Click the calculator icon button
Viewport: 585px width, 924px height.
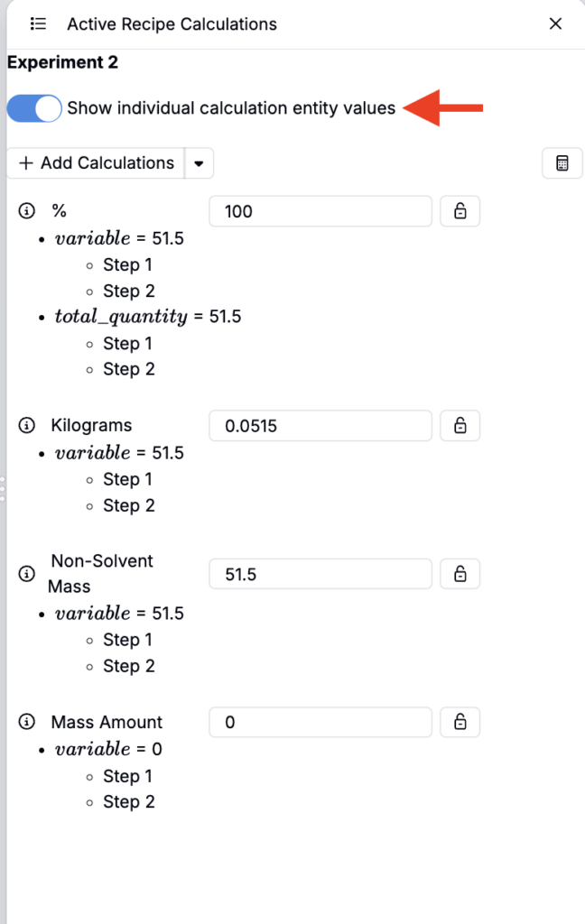562,163
